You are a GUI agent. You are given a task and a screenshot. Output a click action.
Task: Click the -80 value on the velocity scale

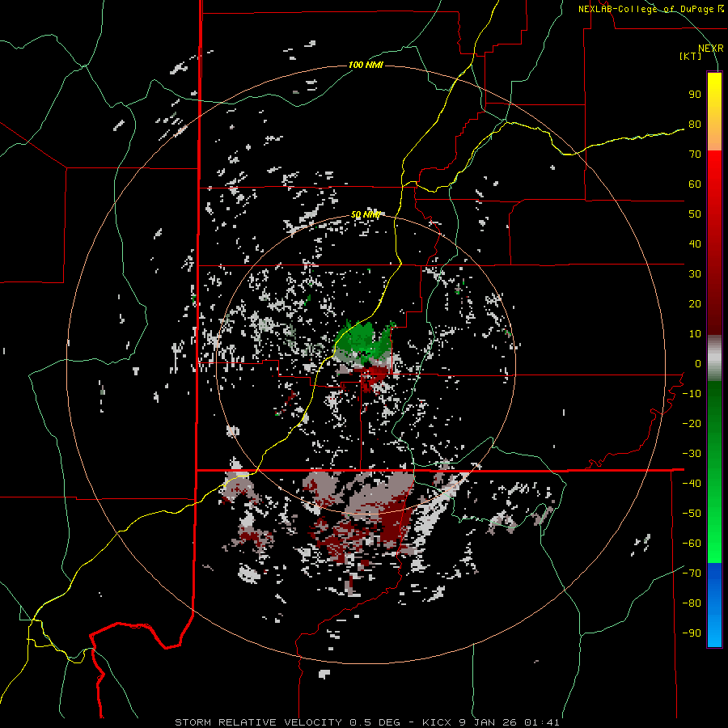tap(692, 603)
